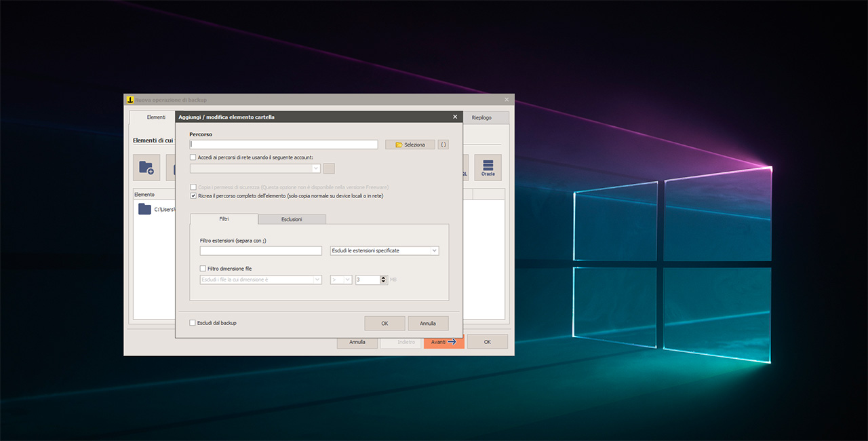Uncheck Ricrea il percorso completo dell'elemento
The height and width of the screenshot is (441, 868).
click(x=193, y=196)
